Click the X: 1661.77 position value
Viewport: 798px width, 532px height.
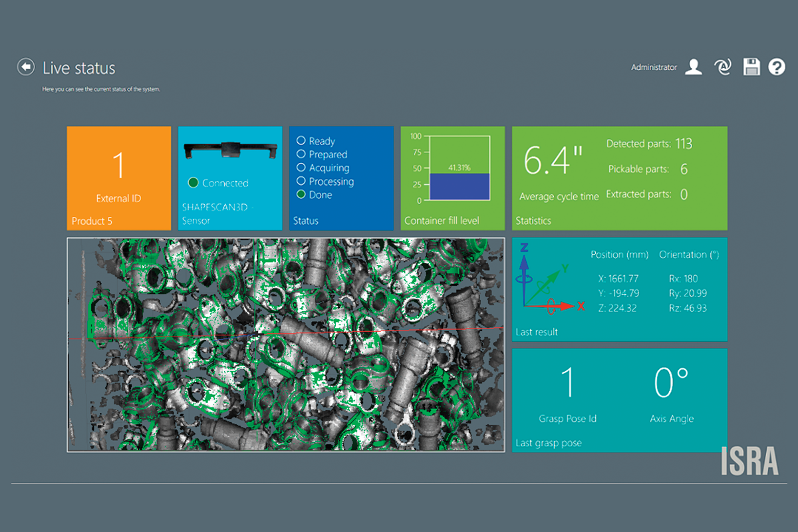pyautogui.click(x=618, y=279)
